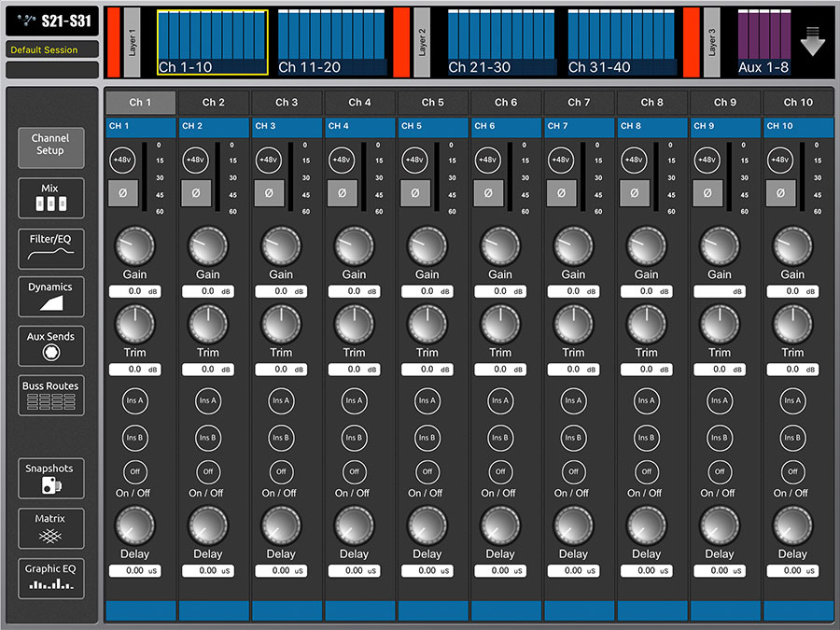This screenshot has width=840, height=630.
Task: Open the Mix view with fader icon
Action: 51,198
